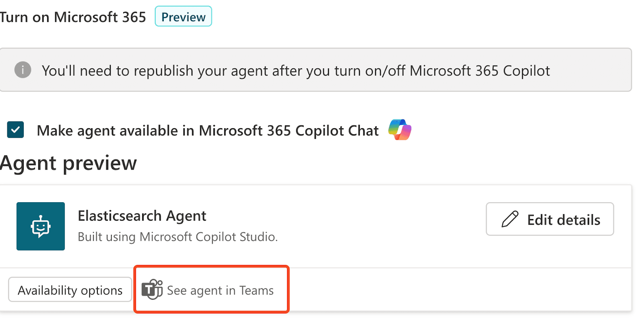Click the 'Turn on Microsoft 365' heading
The width and height of the screenshot is (644, 330).
(x=73, y=17)
